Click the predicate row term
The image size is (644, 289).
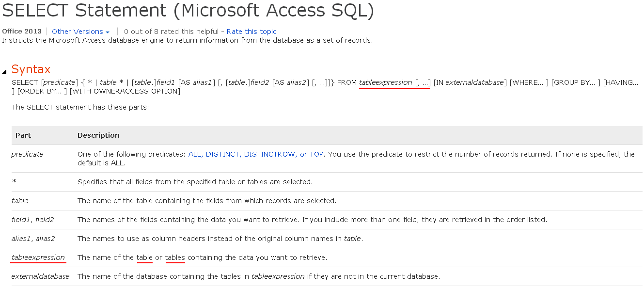pyautogui.click(x=27, y=154)
